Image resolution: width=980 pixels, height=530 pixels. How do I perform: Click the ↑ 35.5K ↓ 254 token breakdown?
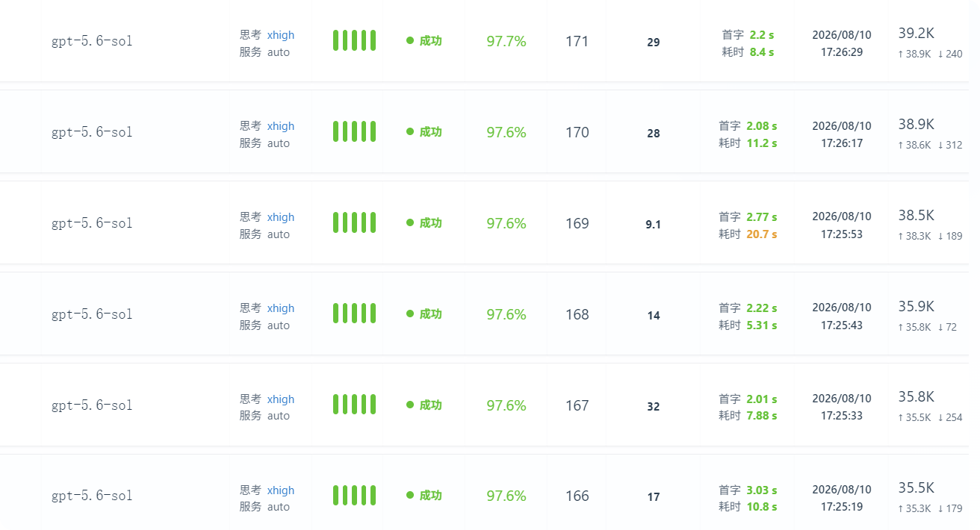pos(930,417)
